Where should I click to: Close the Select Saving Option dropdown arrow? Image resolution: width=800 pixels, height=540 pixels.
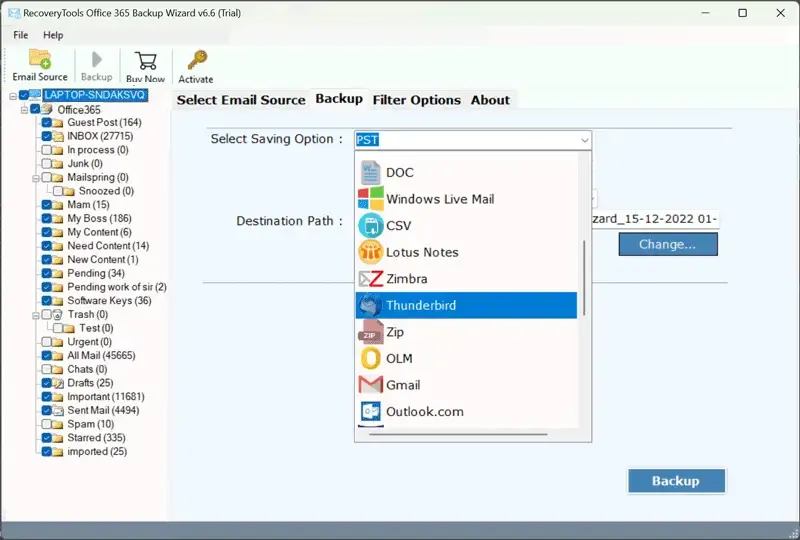click(583, 140)
